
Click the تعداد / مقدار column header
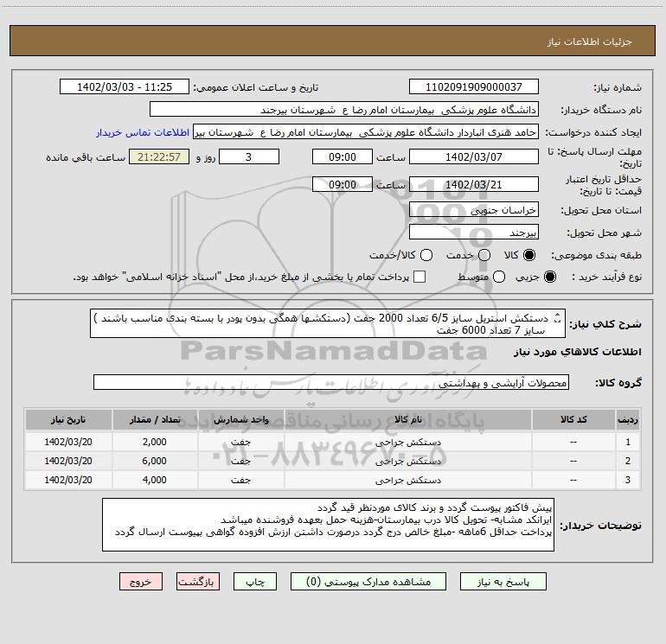pyautogui.click(x=155, y=420)
